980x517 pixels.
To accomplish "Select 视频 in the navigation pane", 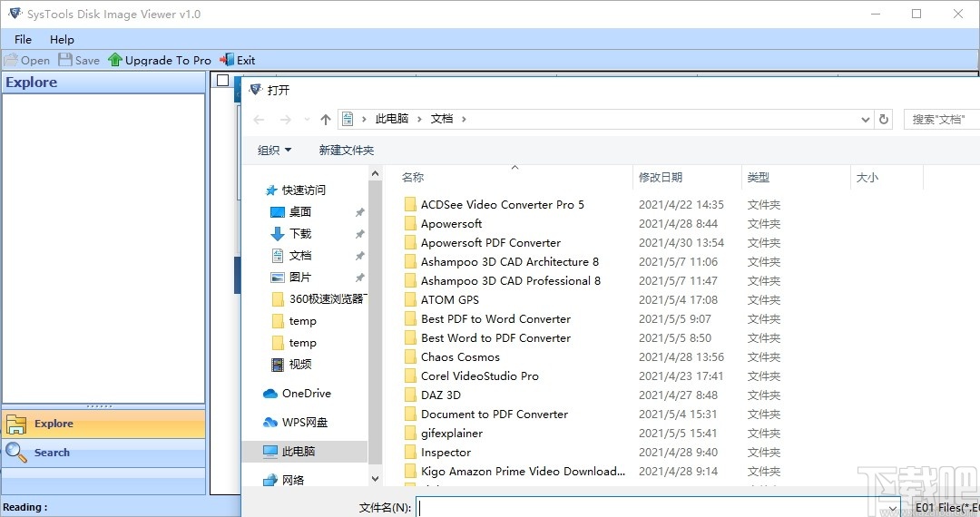I will pos(300,365).
